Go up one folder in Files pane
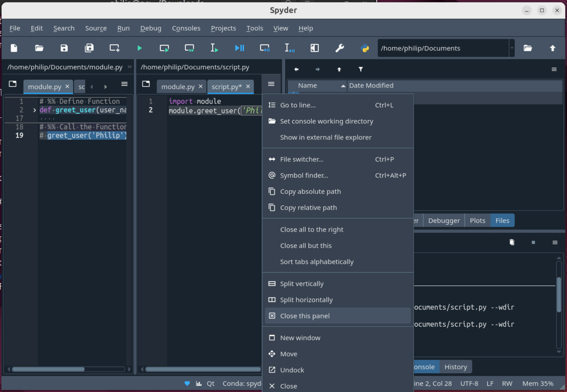The image size is (567, 392). click(339, 69)
